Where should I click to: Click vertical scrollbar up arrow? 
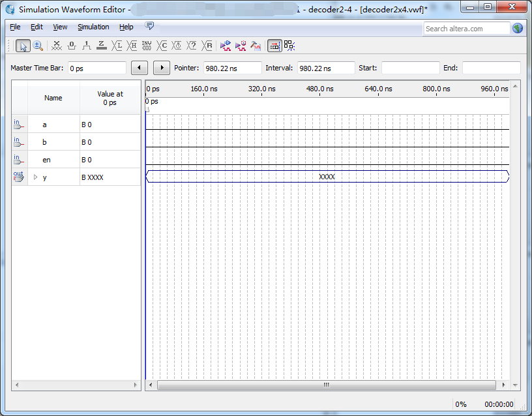tap(515, 86)
